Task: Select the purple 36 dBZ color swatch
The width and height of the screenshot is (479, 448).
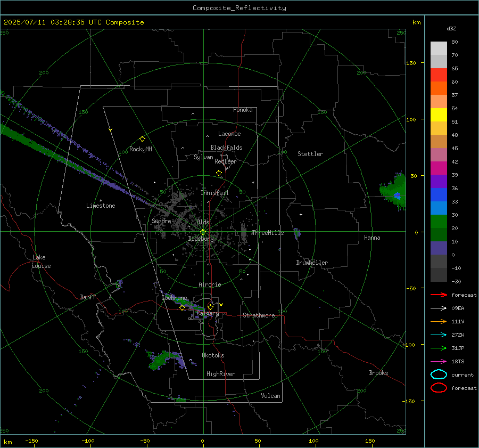Action: tap(439, 181)
